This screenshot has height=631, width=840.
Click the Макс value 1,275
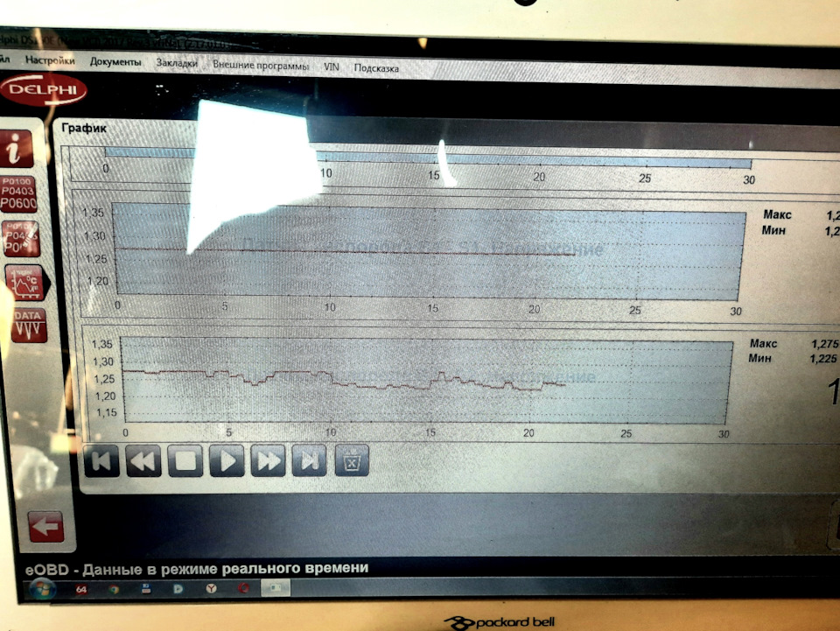click(x=824, y=344)
